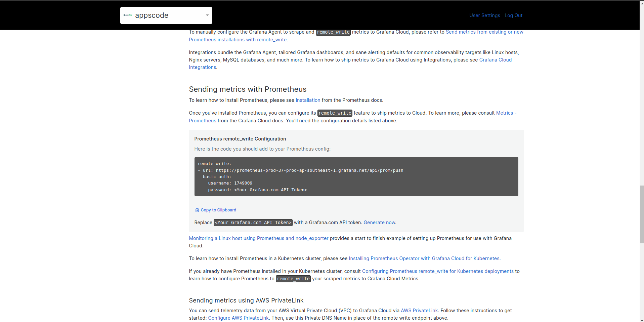
Task: Open the Configure AWS PrivateLink link
Action: click(x=238, y=318)
